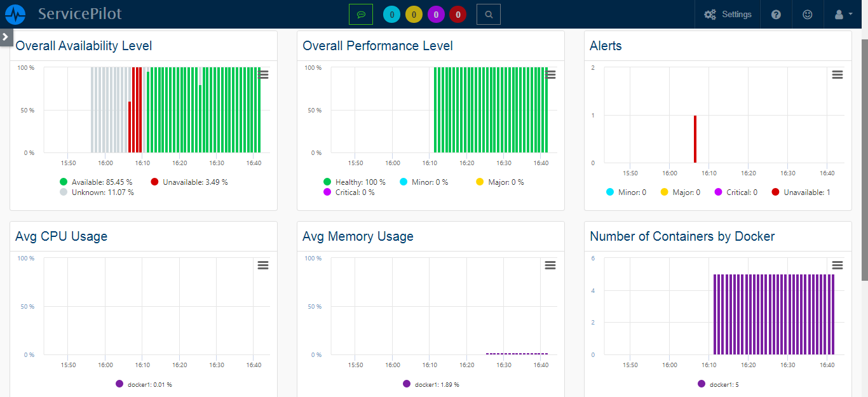This screenshot has height=397, width=868.
Task: Open the Avg CPU Usage chart menu
Action: (x=263, y=266)
